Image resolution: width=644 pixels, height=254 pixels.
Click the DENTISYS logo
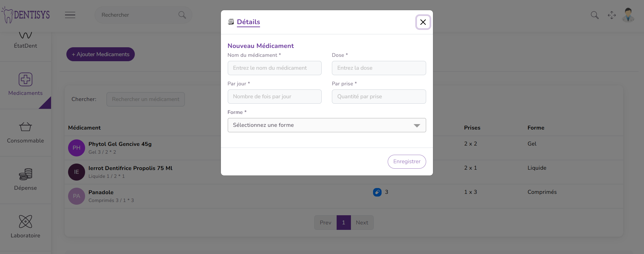pos(26,15)
